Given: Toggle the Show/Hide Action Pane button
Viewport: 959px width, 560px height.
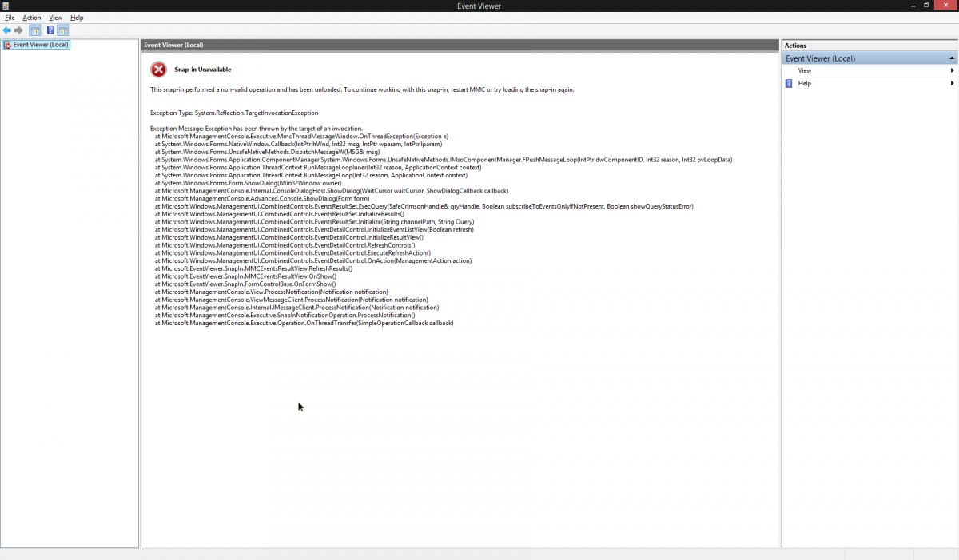Looking at the screenshot, I should [x=63, y=30].
